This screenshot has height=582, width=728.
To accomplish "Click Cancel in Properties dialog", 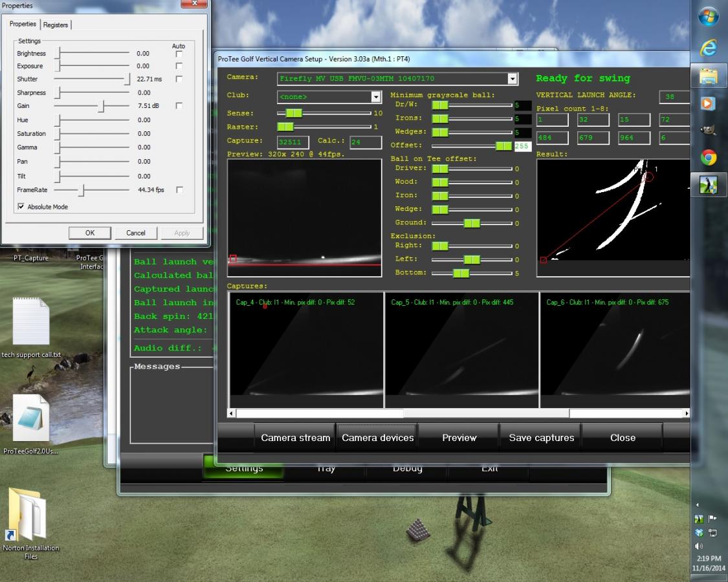I will [x=136, y=233].
